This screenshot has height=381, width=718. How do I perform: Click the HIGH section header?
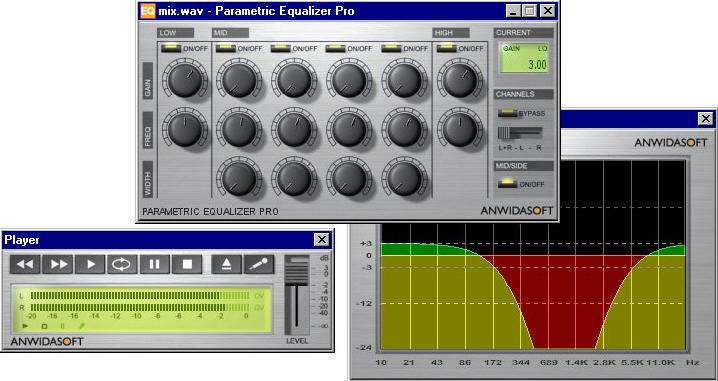pyautogui.click(x=451, y=33)
